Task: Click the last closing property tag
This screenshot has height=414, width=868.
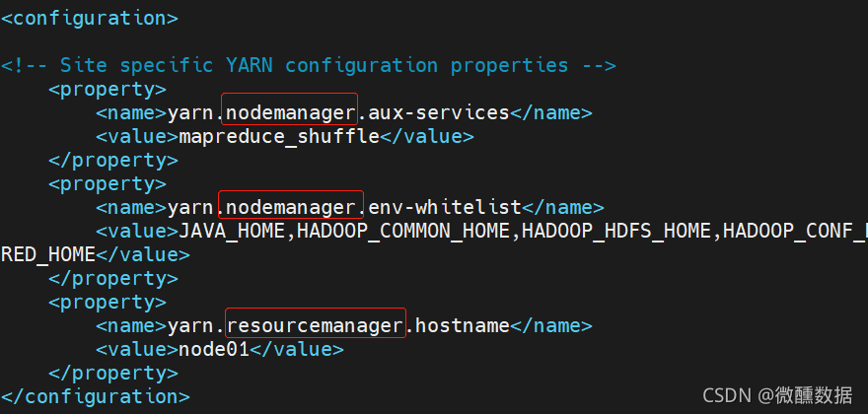Action: (113, 373)
